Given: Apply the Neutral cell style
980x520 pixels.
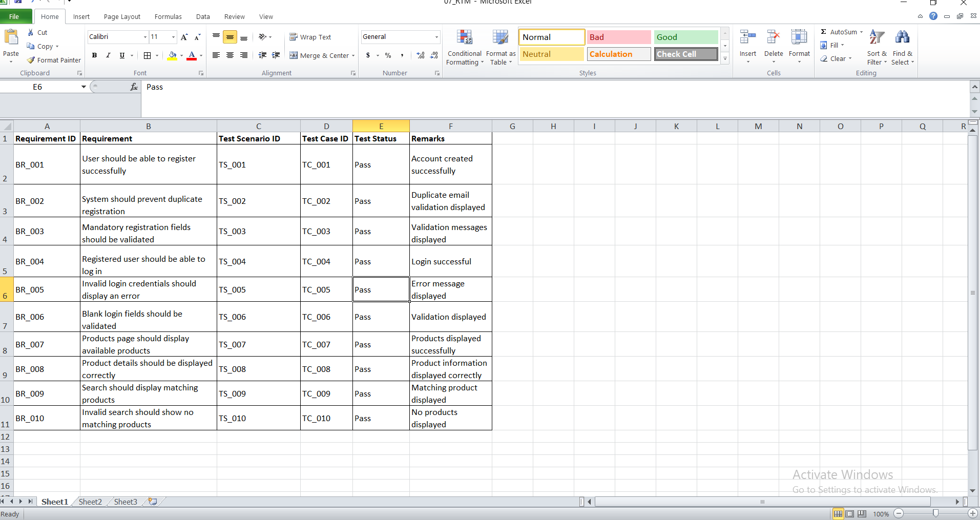Looking at the screenshot, I should [552, 54].
